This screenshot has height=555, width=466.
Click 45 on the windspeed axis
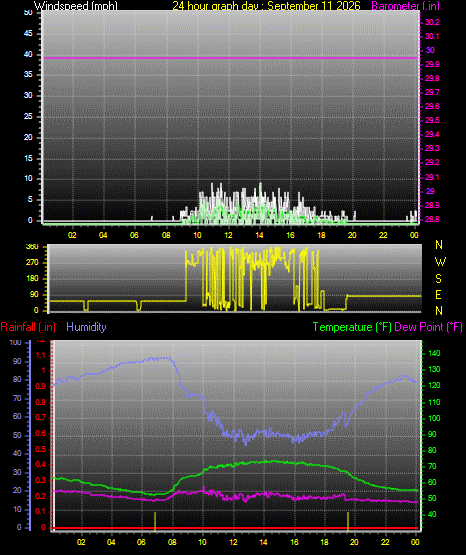[x=28, y=34]
